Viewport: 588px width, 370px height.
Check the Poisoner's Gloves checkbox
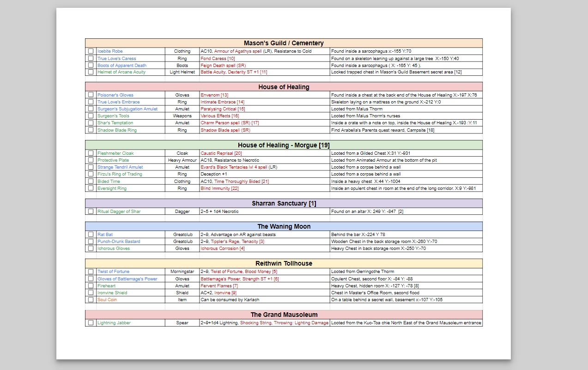(91, 95)
